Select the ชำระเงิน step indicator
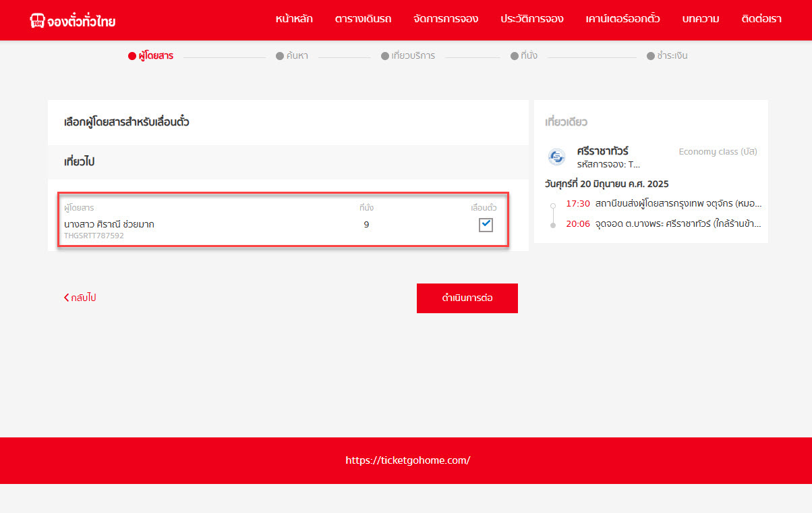This screenshot has height=513, width=812. tap(667, 56)
